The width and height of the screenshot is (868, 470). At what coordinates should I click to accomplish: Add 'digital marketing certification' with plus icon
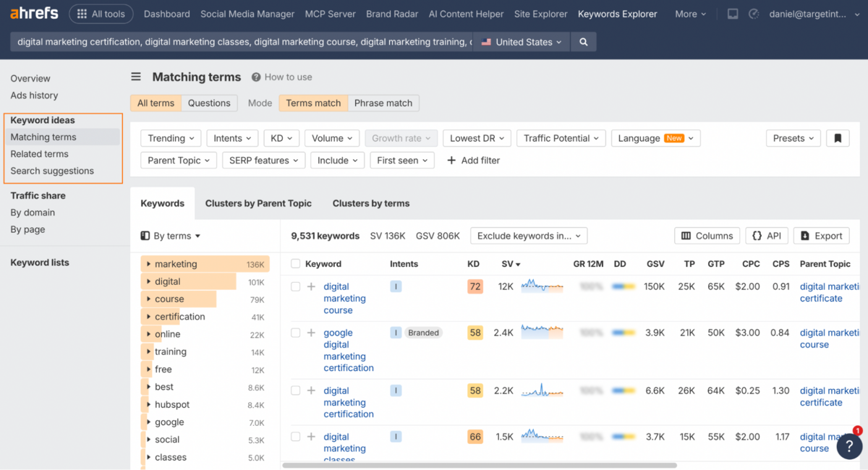point(311,391)
